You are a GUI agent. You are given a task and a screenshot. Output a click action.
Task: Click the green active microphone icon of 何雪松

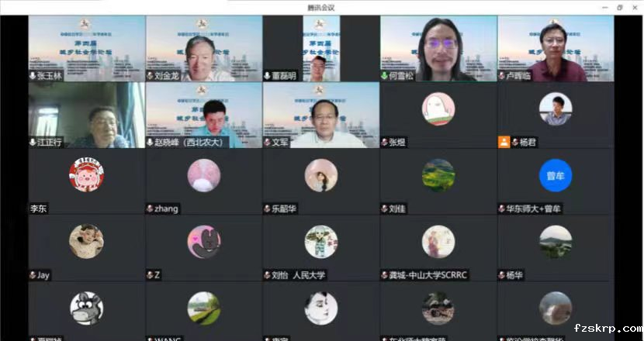[384, 76]
